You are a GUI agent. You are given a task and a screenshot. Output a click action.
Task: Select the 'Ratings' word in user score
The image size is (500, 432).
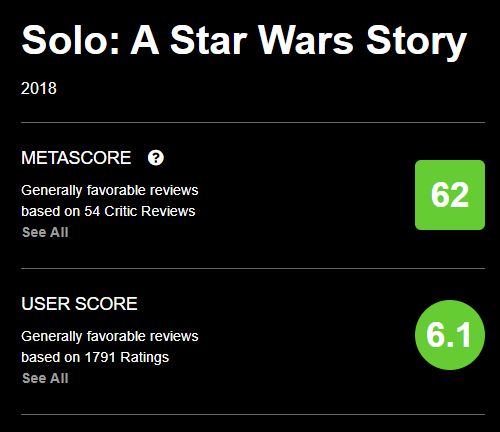145,358
